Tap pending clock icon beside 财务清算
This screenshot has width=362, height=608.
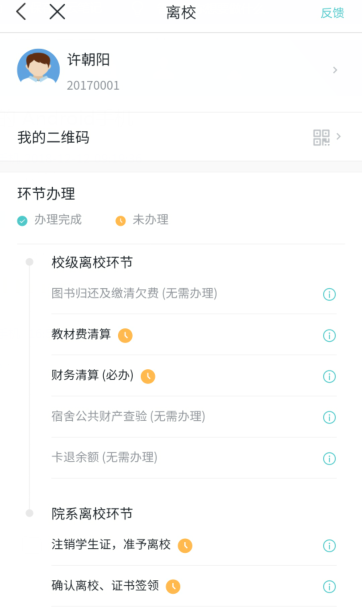click(x=148, y=376)
